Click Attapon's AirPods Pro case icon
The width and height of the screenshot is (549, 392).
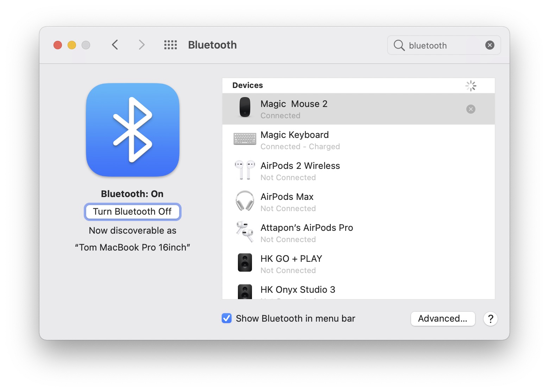[x=245, y=232]
